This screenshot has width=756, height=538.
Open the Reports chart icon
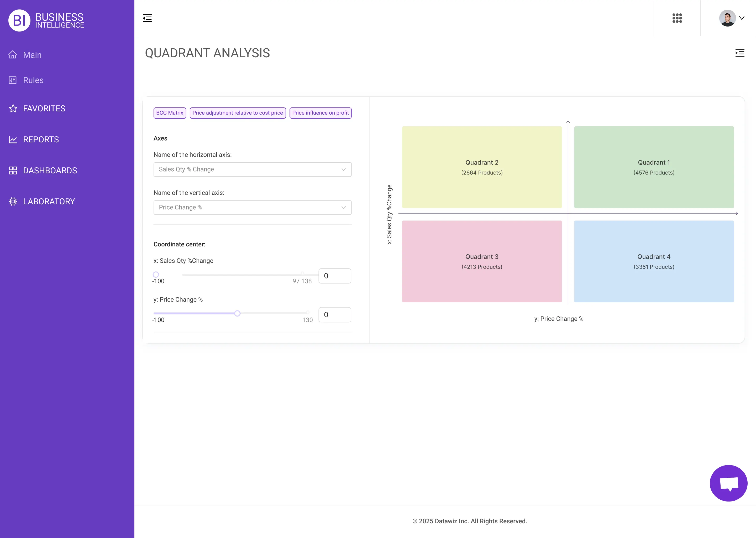click(13, 139)
